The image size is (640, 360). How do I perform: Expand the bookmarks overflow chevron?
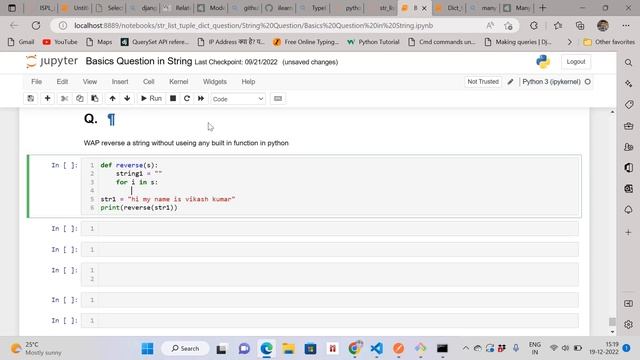tap(569, 42)
